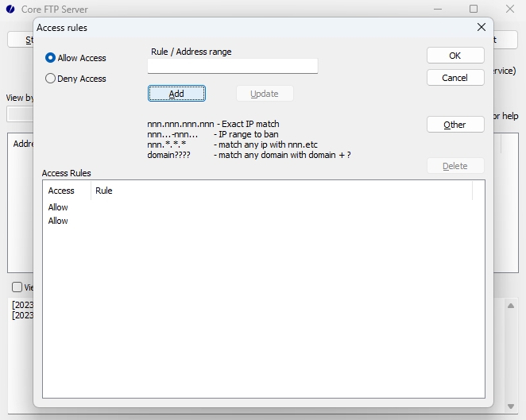The image size is (526, 420).
Task: Open the Other options button
Action: pyautogui.click(x=455, y=125)
